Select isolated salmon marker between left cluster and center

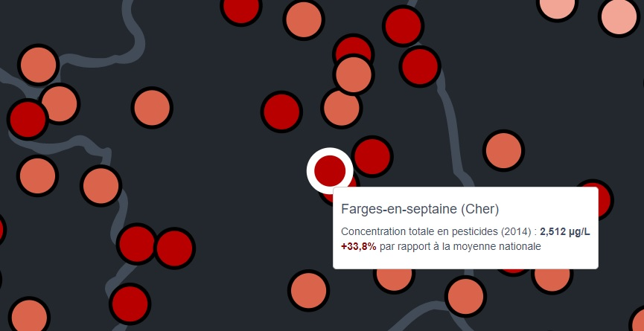pyautogui.click(x=152, y=107)
